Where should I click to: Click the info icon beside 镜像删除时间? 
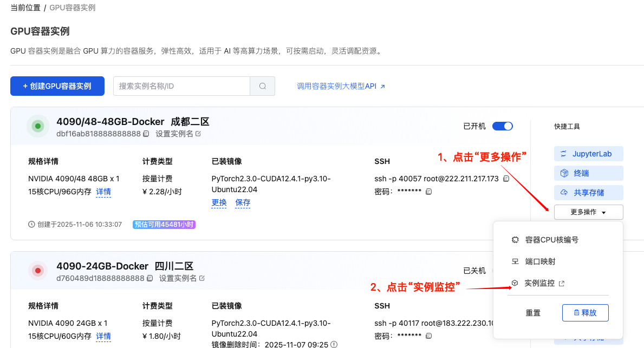334,344
